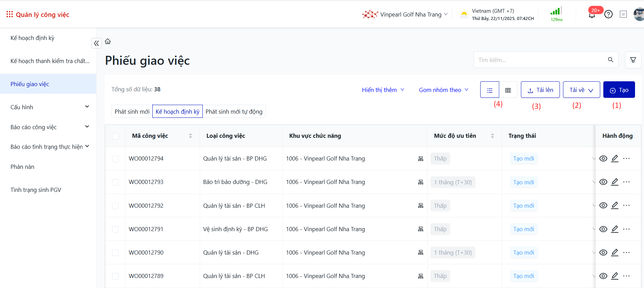
Task: Select Phát sinh mới tự động tab
Action: pos(234,112)
